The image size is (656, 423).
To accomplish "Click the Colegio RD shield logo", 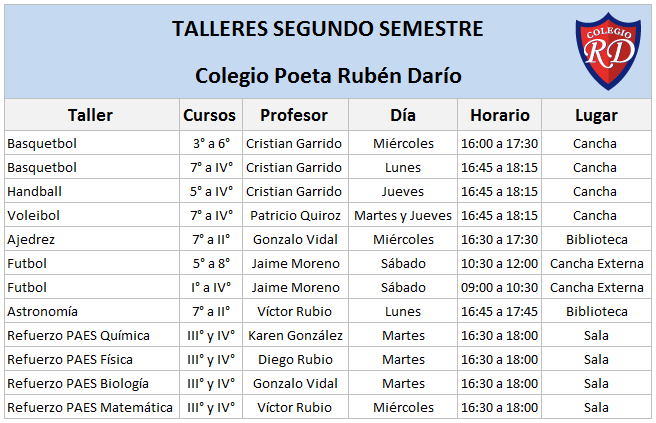I will pos(608,51).
